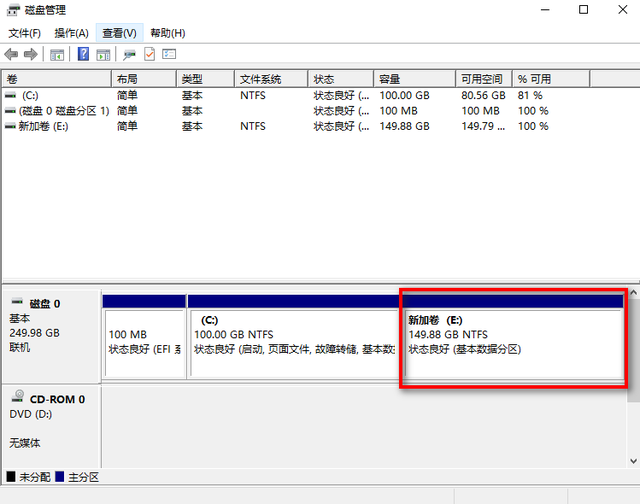Maximize the Disk Management window

click(584, 10)
